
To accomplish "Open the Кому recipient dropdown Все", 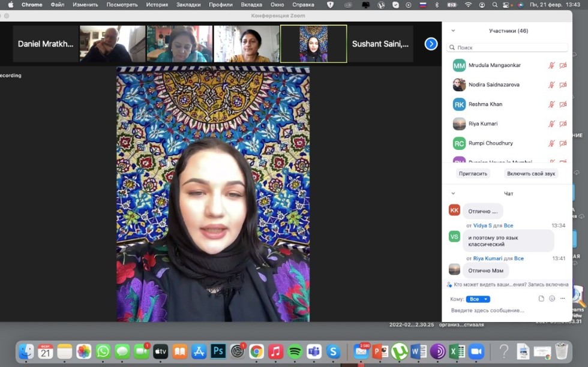I will pos(478,299).
